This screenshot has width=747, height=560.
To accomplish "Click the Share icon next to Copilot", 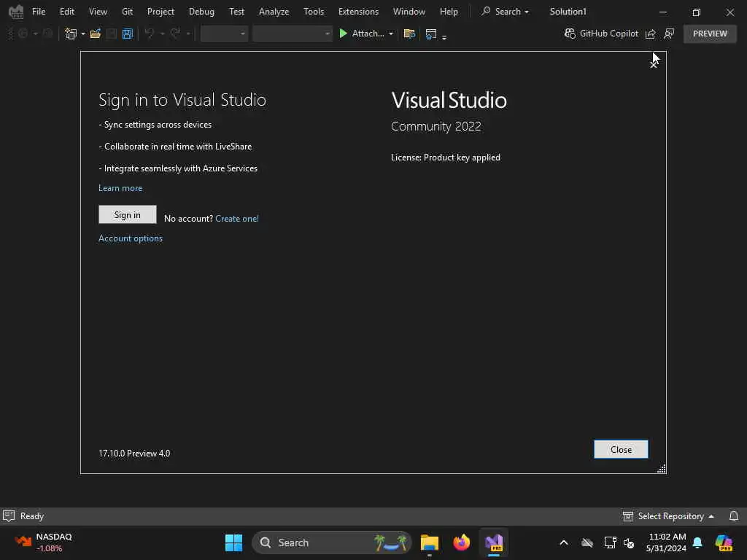I will pyautogui.click(x=650, y=34).
